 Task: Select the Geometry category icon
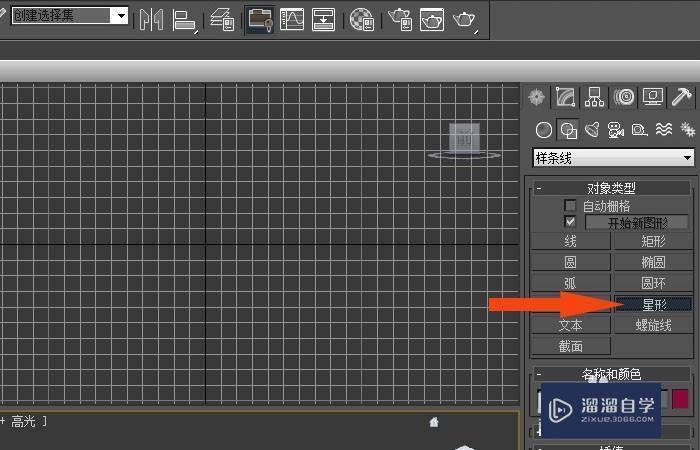tap(543, 130)
